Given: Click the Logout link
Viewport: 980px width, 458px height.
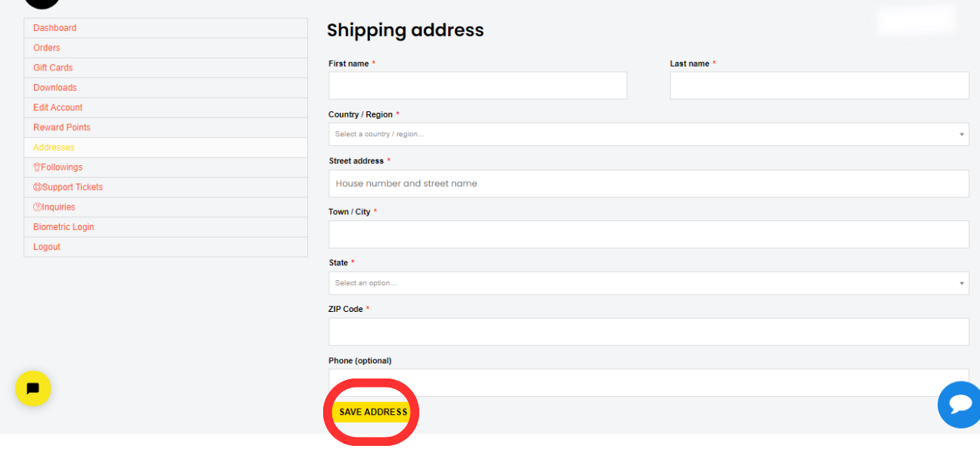Looking at the screenshot, I should point(46,247).
